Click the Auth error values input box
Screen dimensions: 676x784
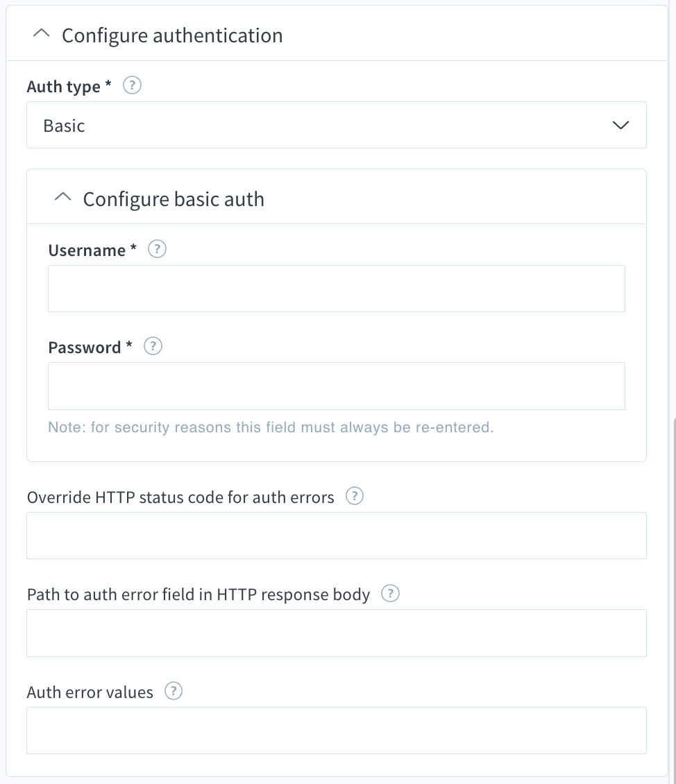pyautogui.click(x=337, y=731)
